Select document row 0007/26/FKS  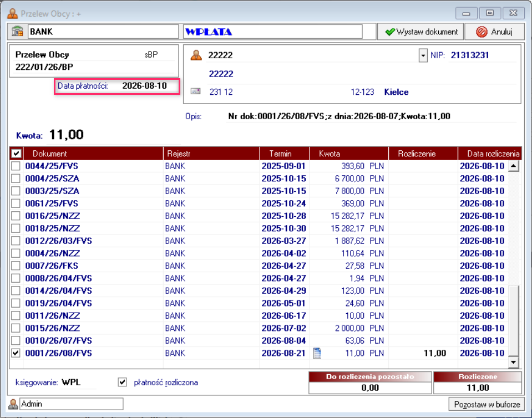(x=258, y=266)
